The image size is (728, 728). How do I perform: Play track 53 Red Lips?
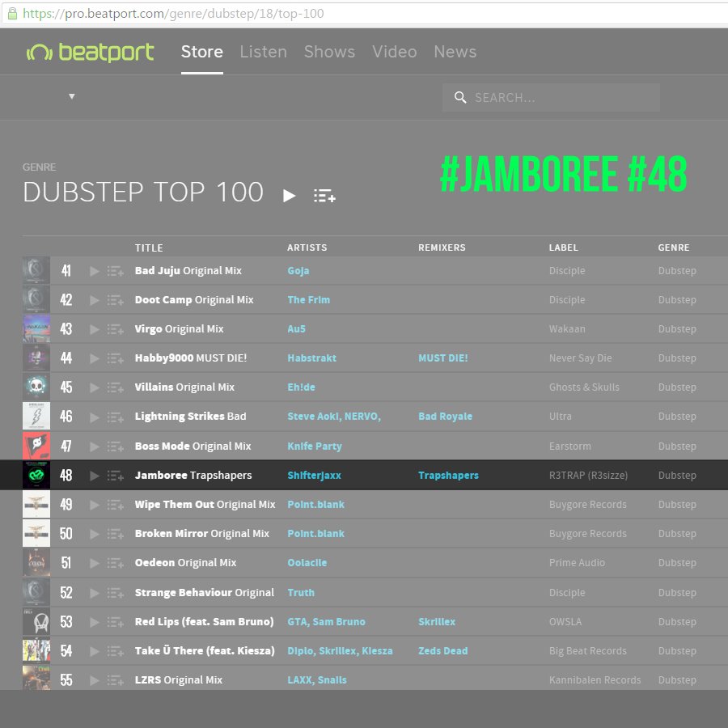pos(95,622)
